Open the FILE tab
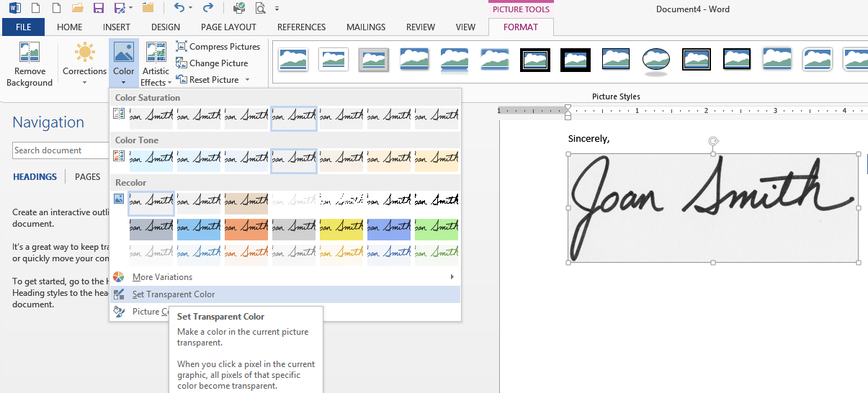 click(23, 27)
